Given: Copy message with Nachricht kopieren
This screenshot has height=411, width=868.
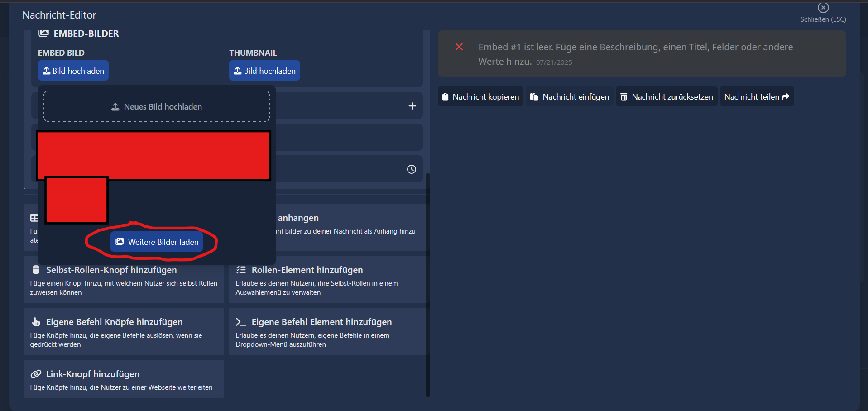Looking at the screenshot, I should coord(480,97).
